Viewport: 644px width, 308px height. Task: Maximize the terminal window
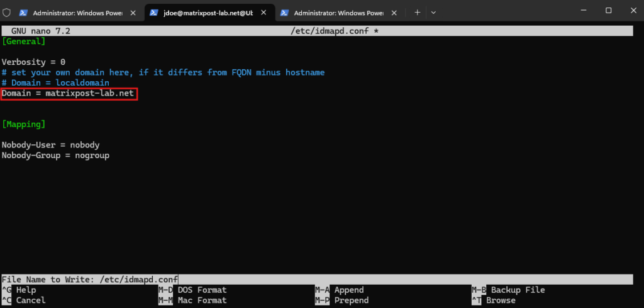click(x=609, y=10)
